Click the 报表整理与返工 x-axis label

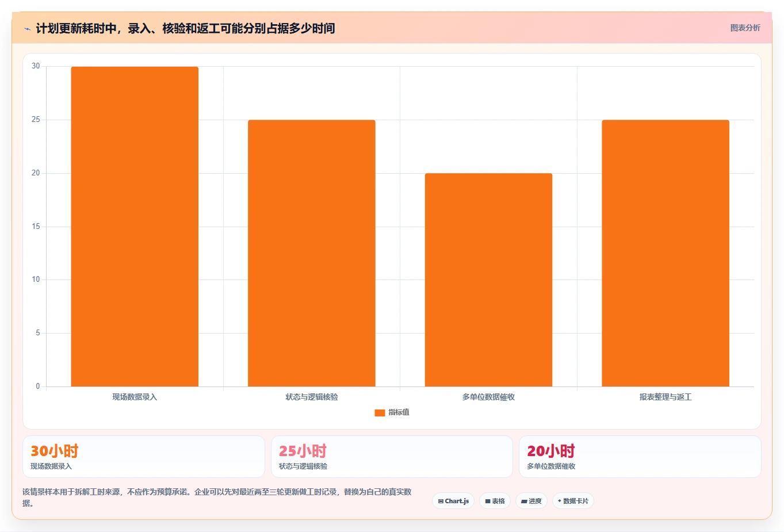(666, 397)
